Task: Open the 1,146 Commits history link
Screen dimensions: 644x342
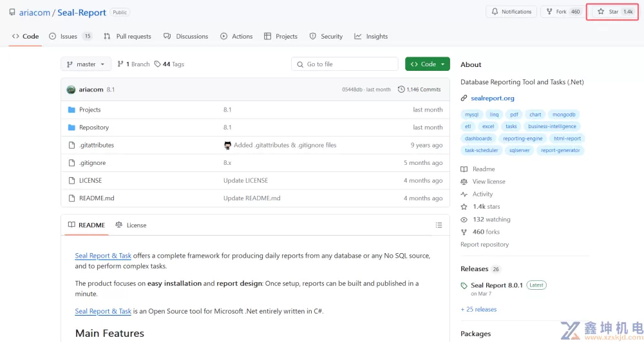Action: (x=419, y=90)
